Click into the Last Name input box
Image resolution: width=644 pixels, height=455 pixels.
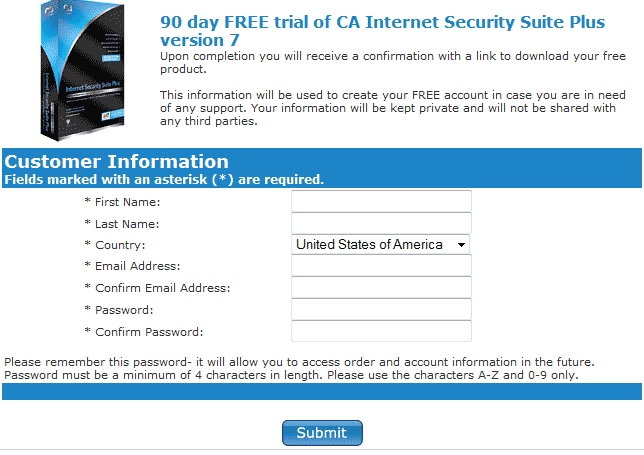[x=381, y=224]
